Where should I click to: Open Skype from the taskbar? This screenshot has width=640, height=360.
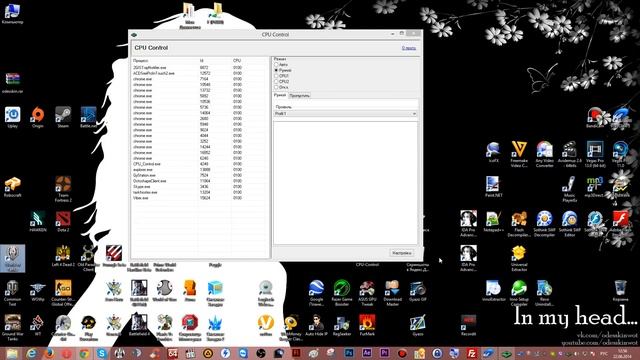point(102,353)
